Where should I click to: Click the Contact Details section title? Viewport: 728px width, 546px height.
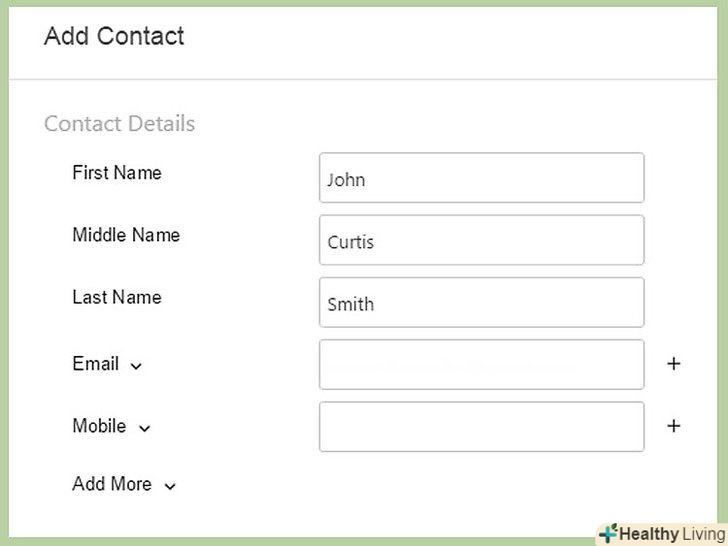coord(119,124)
